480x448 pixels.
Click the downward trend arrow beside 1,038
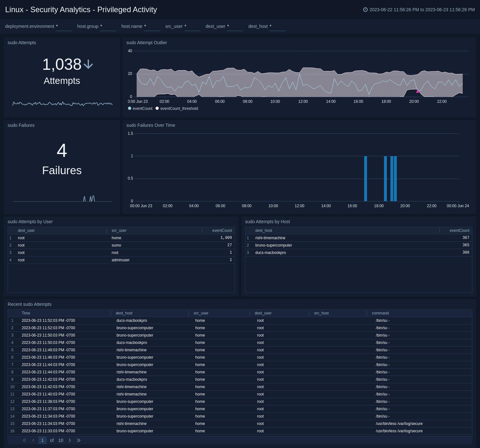(x=88, y=65)
